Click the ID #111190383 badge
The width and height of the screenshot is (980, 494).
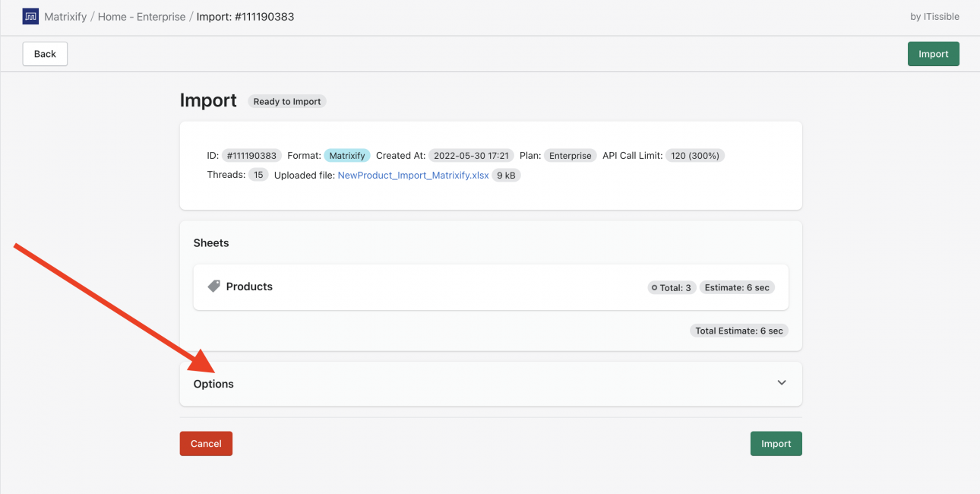(x=251, y=155)
